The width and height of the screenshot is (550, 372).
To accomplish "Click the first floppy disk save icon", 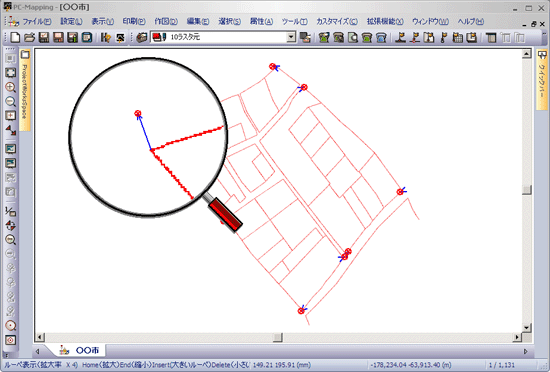I will (x=44, y=37).
